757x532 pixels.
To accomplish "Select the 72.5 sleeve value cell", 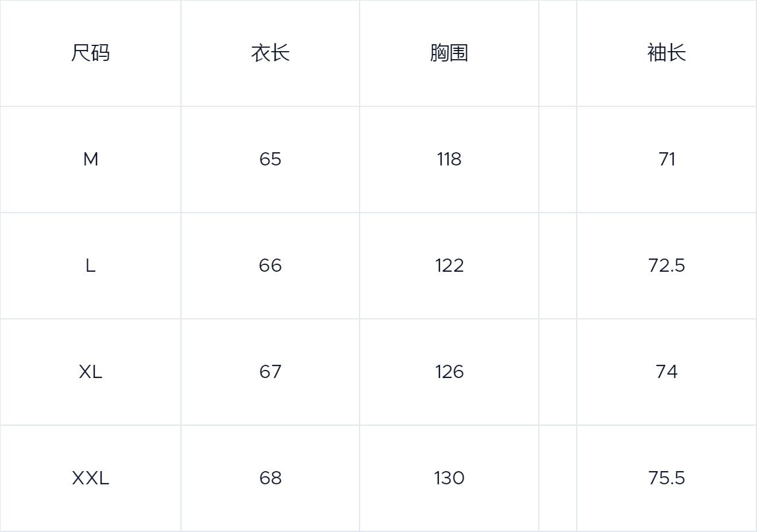I will (666, 265).
